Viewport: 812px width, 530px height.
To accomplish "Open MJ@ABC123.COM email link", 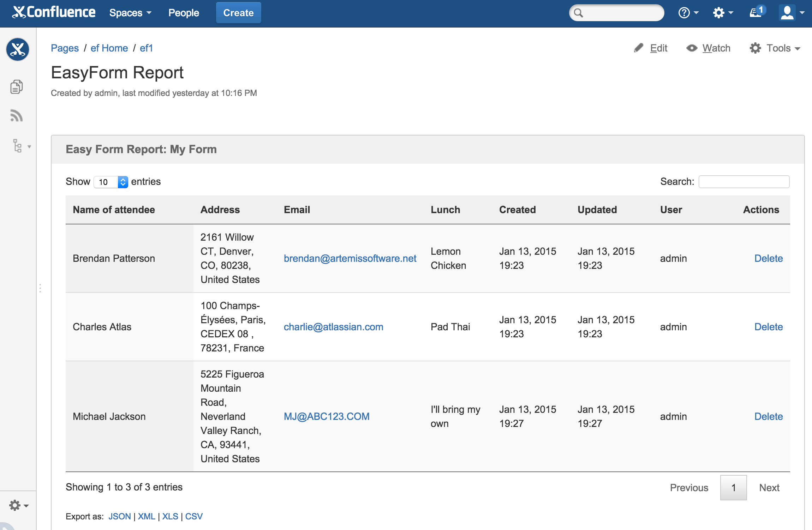I will [x=327, y=416].
